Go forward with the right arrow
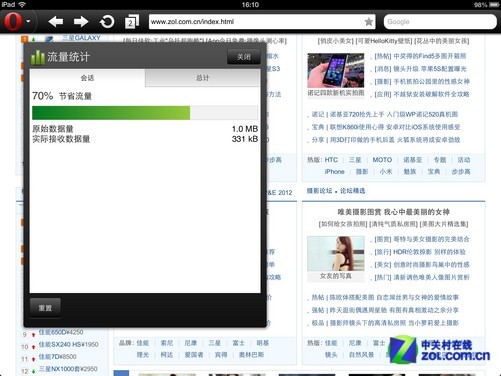This screenshot has width=501, height=376. pos(81,22)
